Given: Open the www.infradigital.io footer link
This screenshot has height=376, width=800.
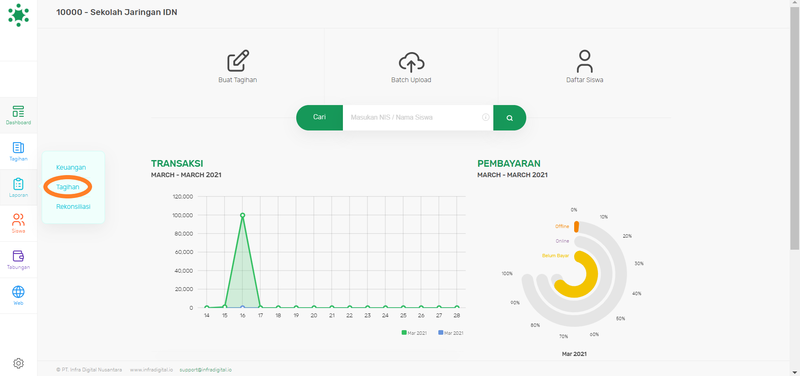Looking at the screenshot, I should coord(152,370).
